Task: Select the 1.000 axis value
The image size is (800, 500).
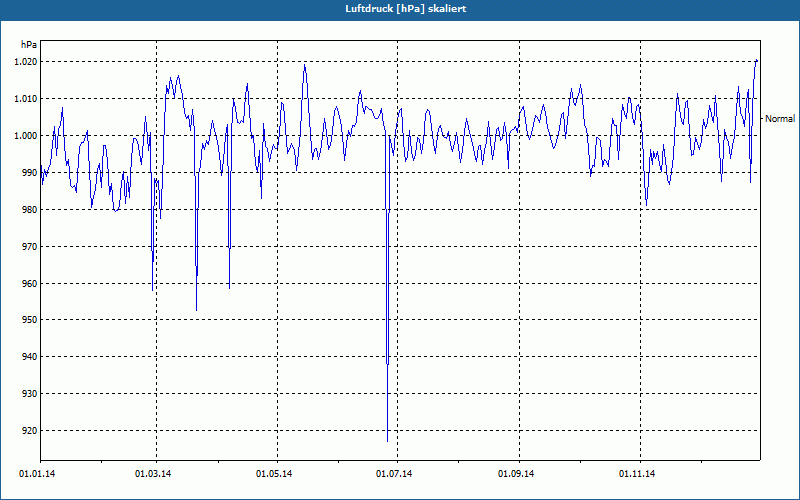Action: click(x=26, y=136)
